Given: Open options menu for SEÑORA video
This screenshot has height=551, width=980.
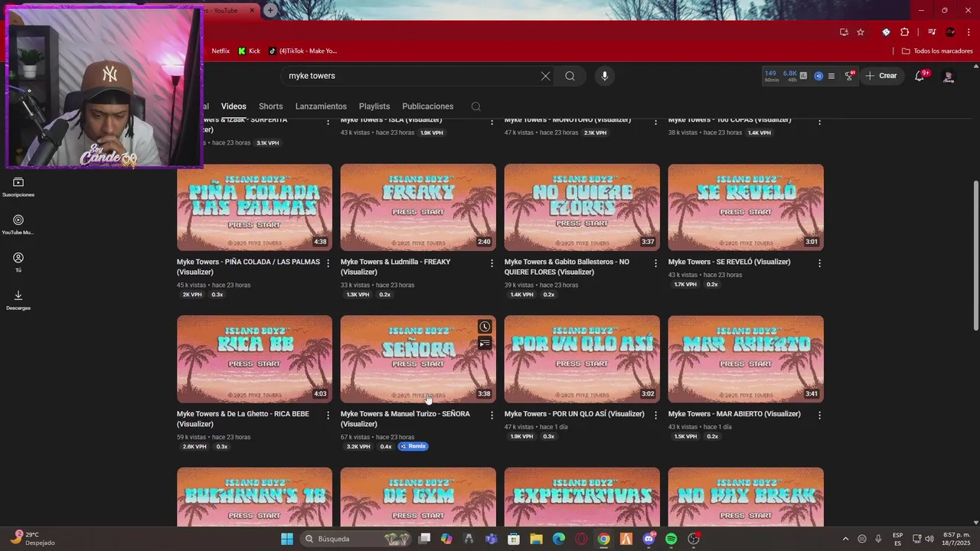Looking at the screenshot, I should (x=492, y=416).
